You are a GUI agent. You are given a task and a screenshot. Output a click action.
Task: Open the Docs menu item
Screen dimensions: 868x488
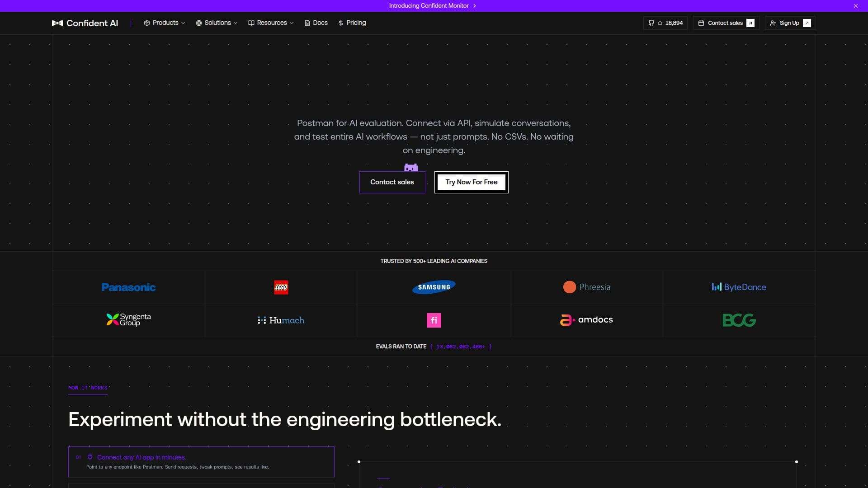(x=316, y=23)
